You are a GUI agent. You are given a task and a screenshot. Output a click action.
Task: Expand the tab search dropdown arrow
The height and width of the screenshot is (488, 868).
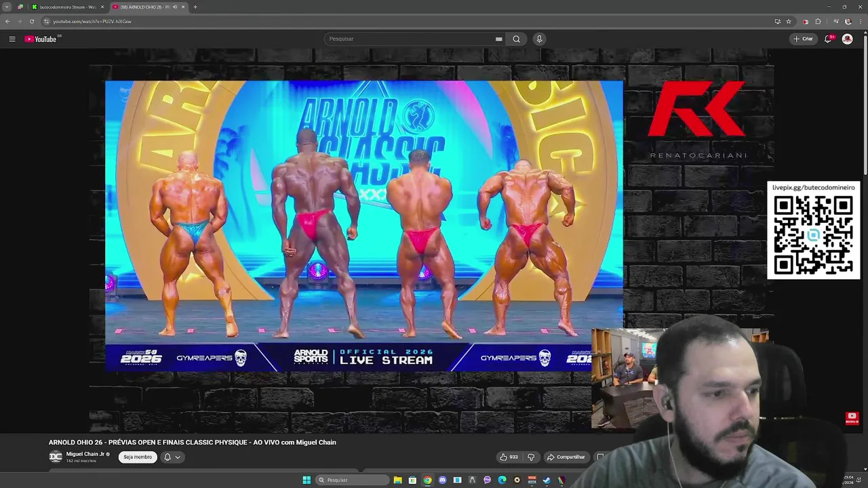pyautogui.click(x=7, y=7)
